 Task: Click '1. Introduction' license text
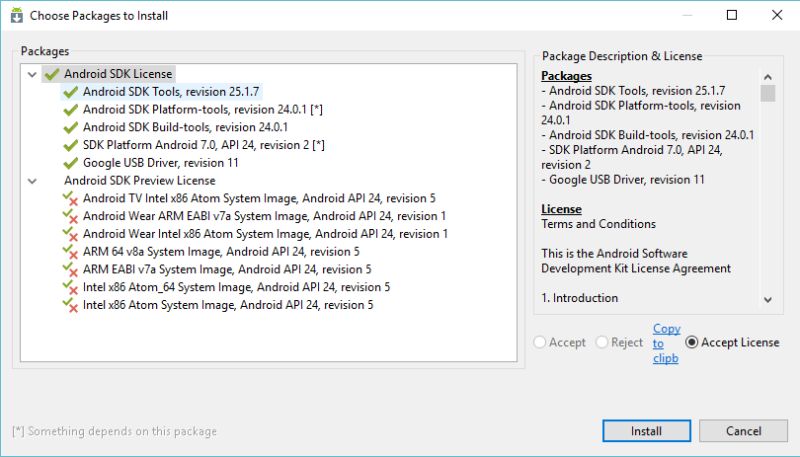[x=580, y=298]
